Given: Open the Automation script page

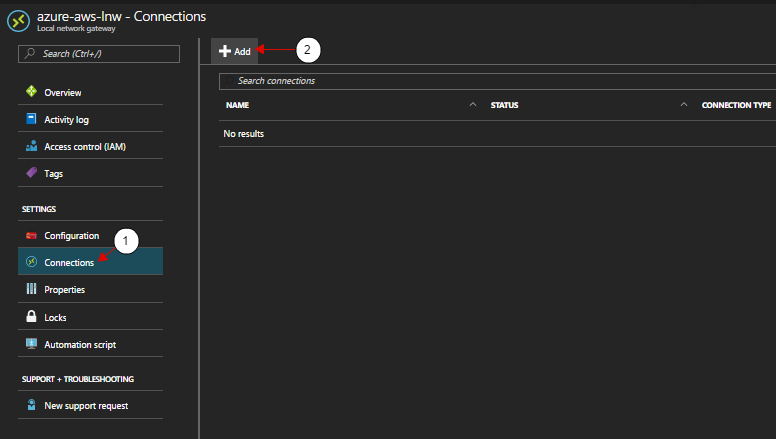Looking at the screenshot, I should point(91,344).
